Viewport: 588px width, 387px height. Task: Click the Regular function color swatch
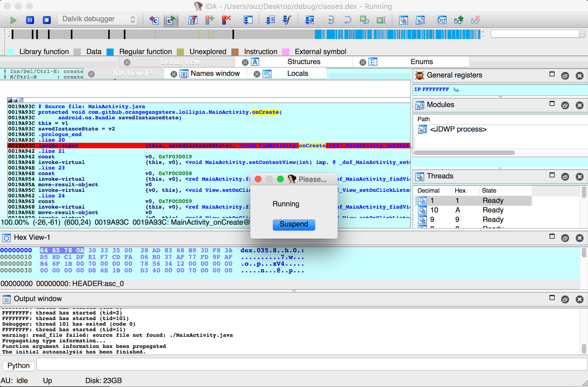(110, 52)
